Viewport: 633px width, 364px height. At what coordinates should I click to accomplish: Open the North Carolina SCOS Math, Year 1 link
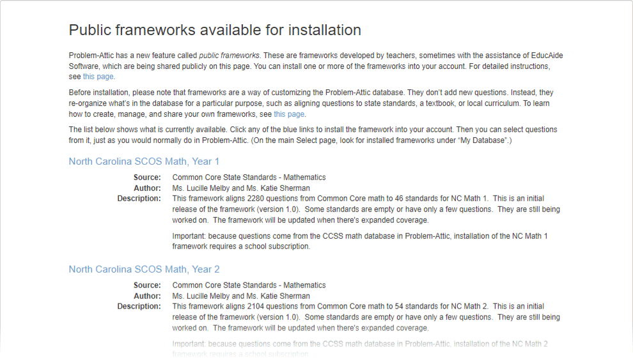[x=144, y=162]
